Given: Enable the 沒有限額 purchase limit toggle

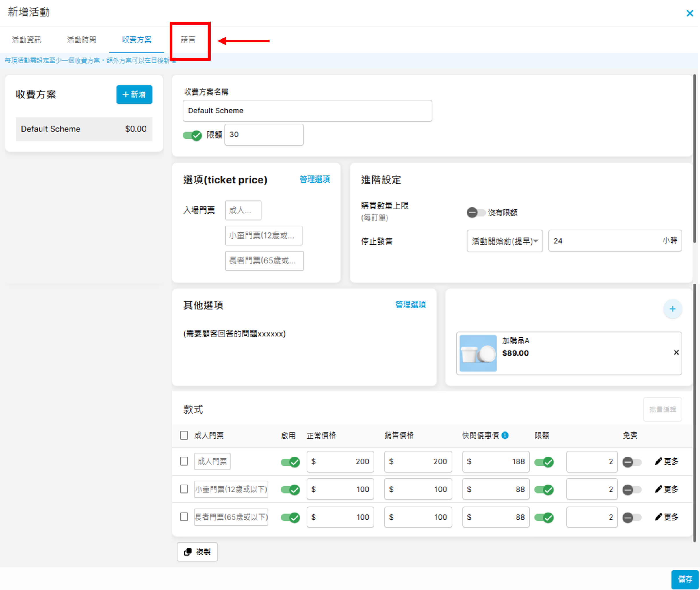Looking at the screenshot, I should [x=476, y=212].
